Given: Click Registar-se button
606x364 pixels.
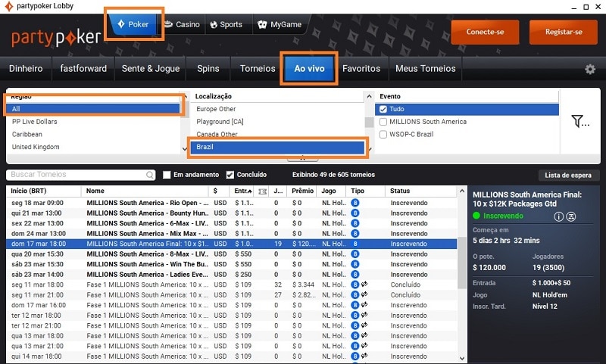Looking at the screenshot, I should point(564,32).
